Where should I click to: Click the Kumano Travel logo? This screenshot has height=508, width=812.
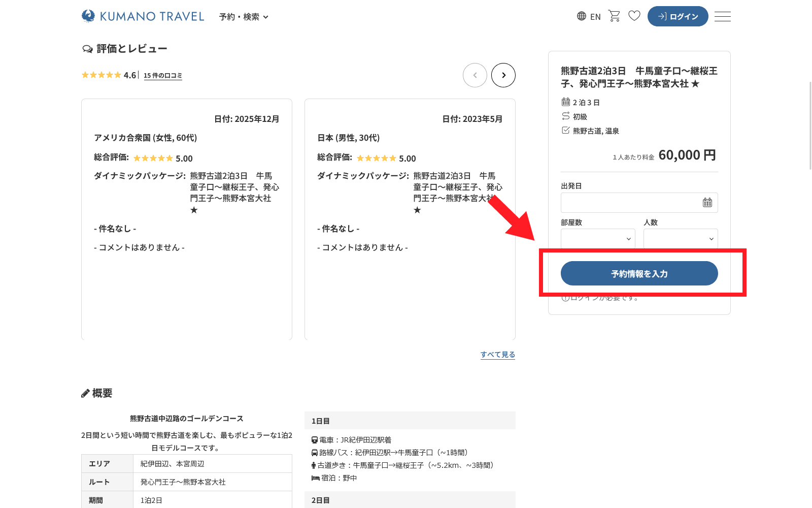click(x=143, y=16)
